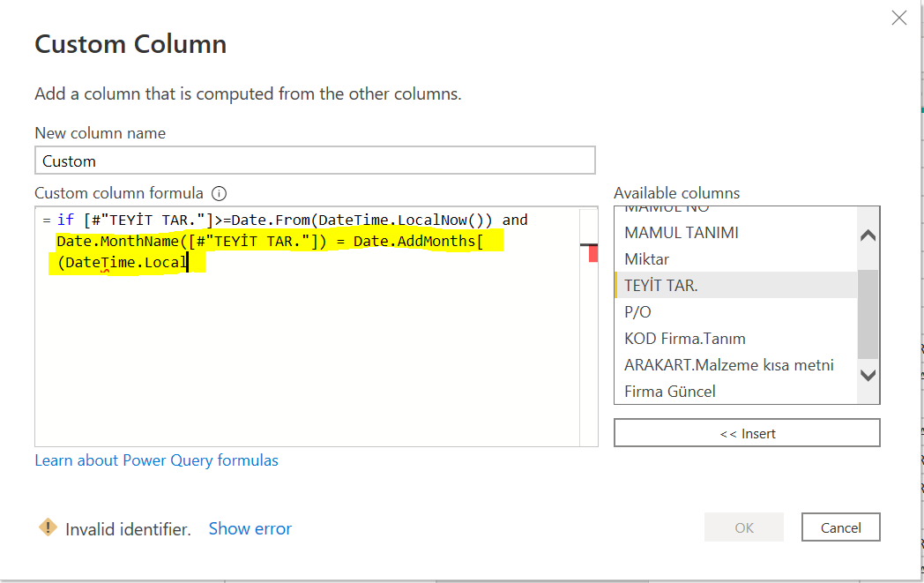Click the disabled OK button
This screenshot has height=583, width=924.
743,527
